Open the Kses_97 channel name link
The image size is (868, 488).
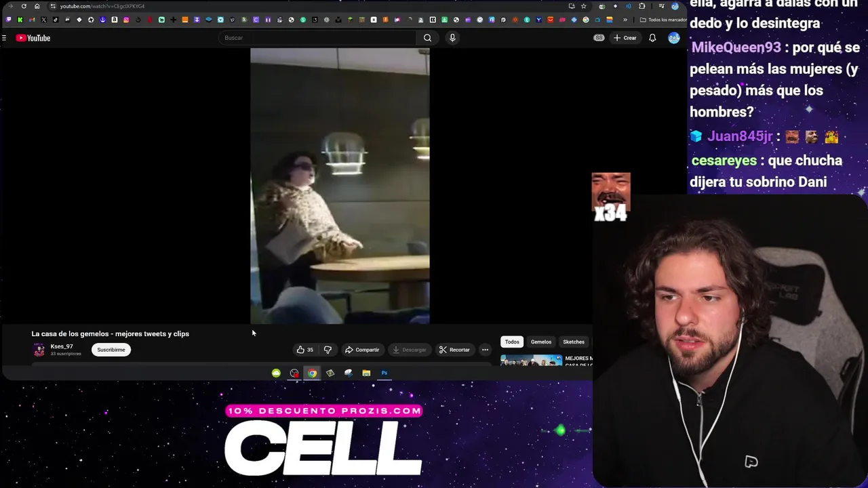(x=61, y=346)
